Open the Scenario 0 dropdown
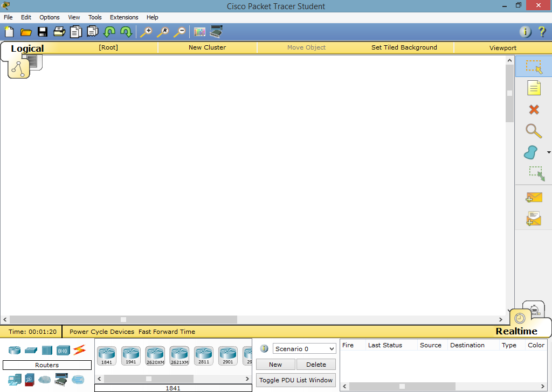 [304, 348]
